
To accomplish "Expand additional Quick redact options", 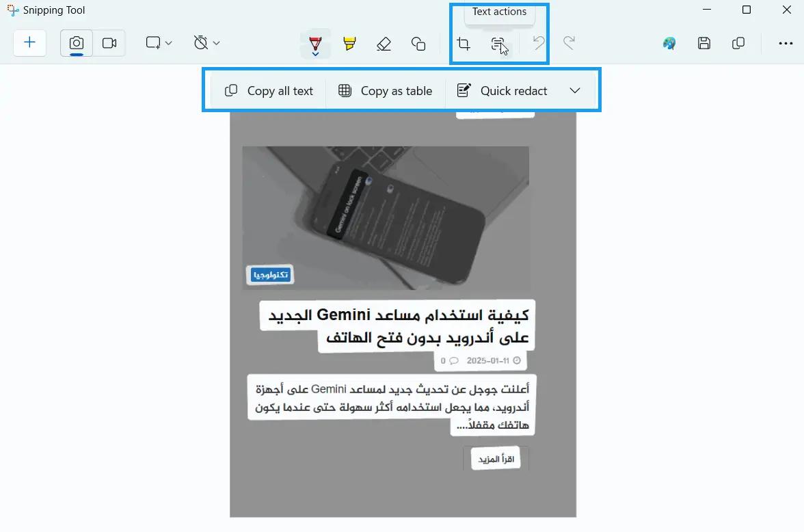I will [575, 90].
